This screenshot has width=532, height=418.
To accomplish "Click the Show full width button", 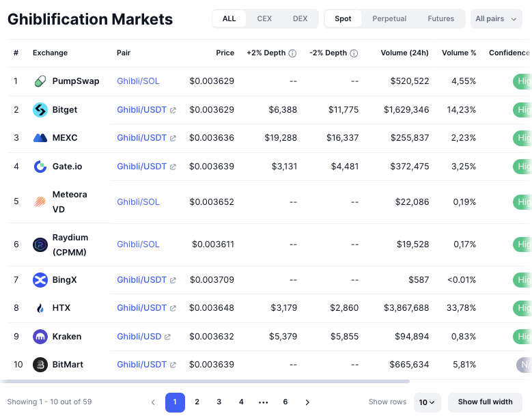I will (485, 402).
